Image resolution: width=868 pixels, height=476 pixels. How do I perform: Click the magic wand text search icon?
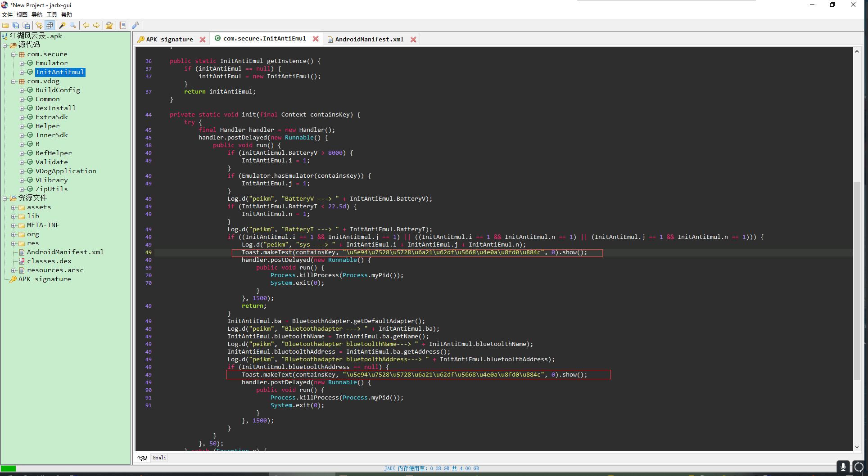tap(63, 26)
